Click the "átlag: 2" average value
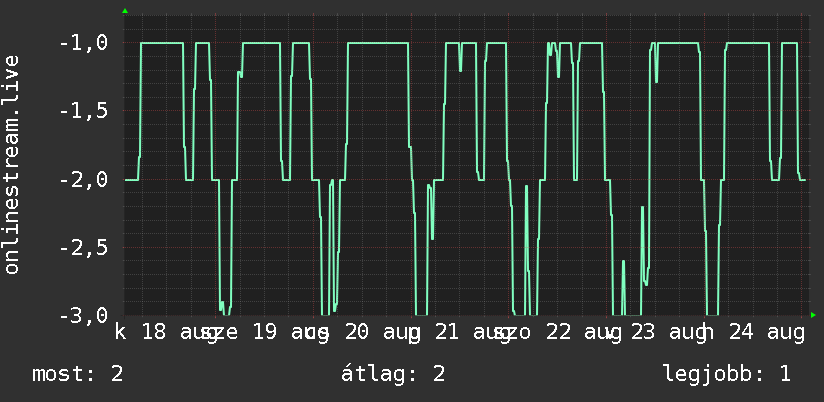Viewport: 824px width, 402px height. point(393,374)
